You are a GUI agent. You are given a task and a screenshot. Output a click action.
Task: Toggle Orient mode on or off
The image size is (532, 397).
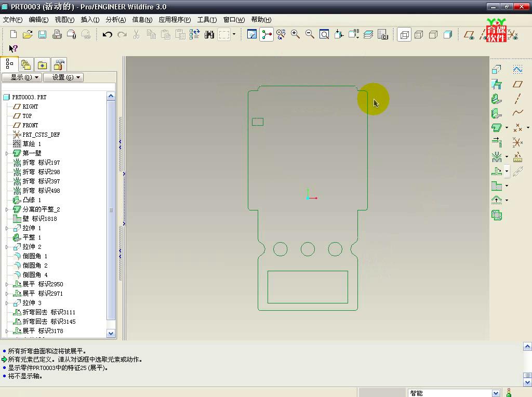point(281,34)
